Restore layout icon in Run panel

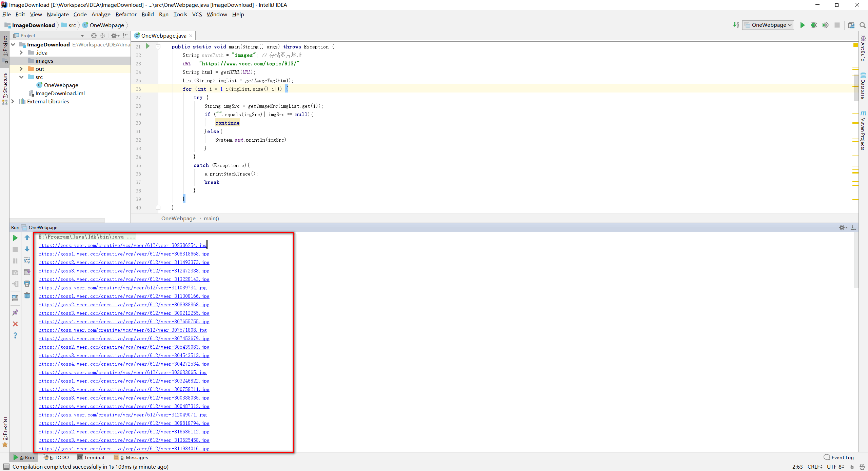point(15,298)
